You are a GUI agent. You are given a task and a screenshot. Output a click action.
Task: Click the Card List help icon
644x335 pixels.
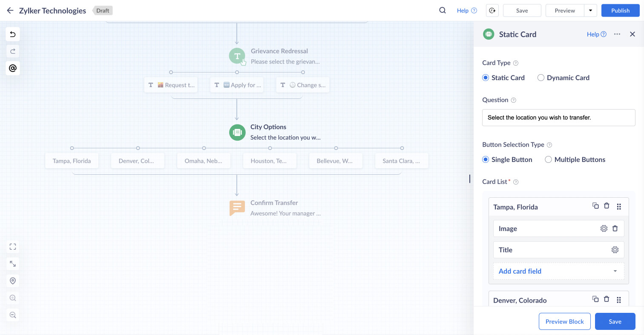(x=516, y=182)
